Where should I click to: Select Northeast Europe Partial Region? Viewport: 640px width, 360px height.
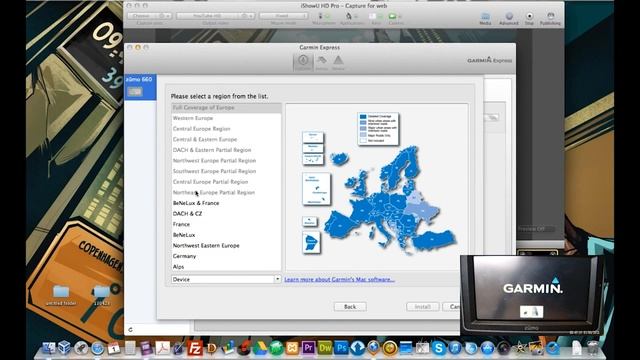click(226, 193)
